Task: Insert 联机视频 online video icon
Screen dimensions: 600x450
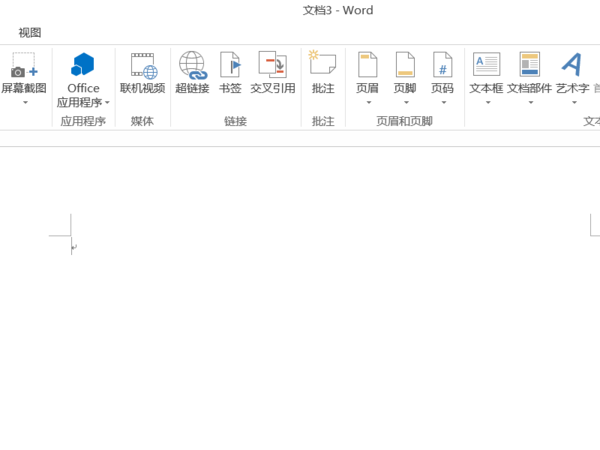Action: coord(143,65)
